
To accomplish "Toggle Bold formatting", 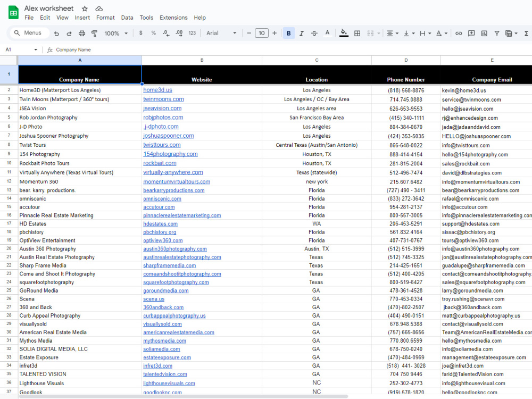I will (x=289, y=33).
